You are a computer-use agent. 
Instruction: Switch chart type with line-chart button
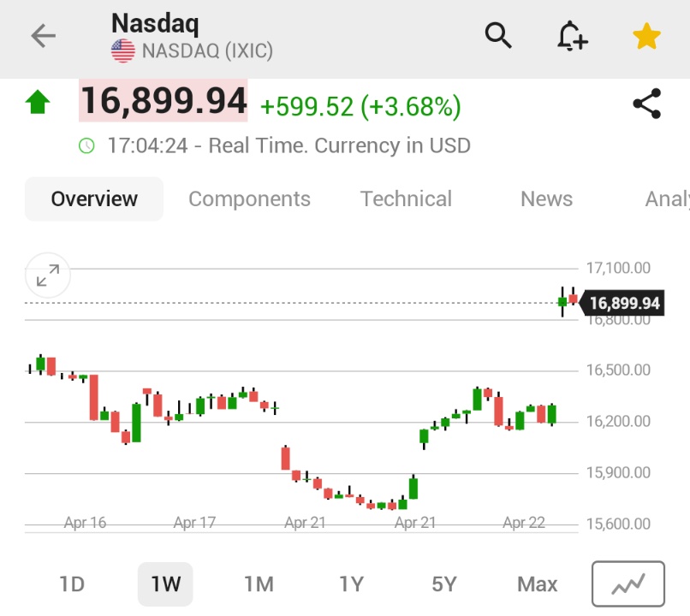click(628, 583)
